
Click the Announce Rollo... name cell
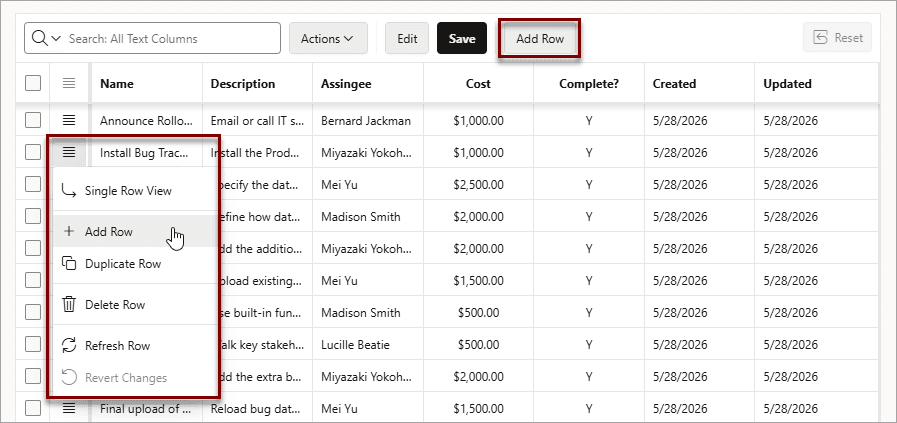(146, 121)
